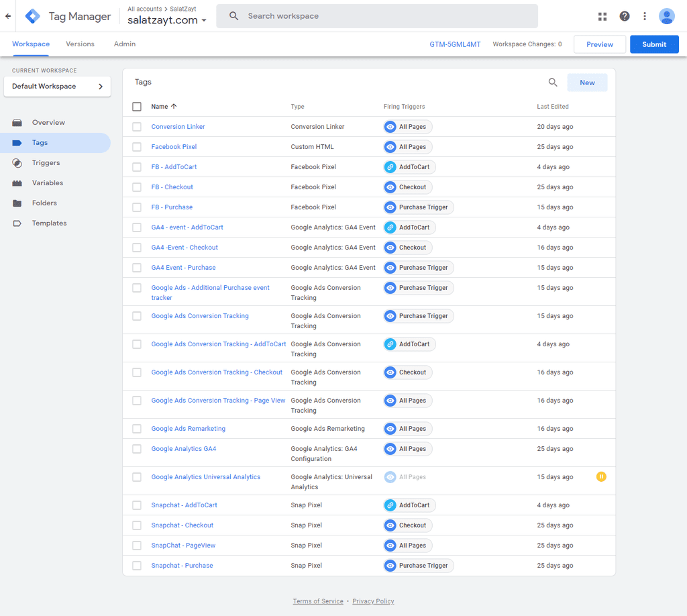Click the Checkout chip for Snapchat - Checkout
The image size is (687, 616).
pyautogui.click(x=408, y=525)
